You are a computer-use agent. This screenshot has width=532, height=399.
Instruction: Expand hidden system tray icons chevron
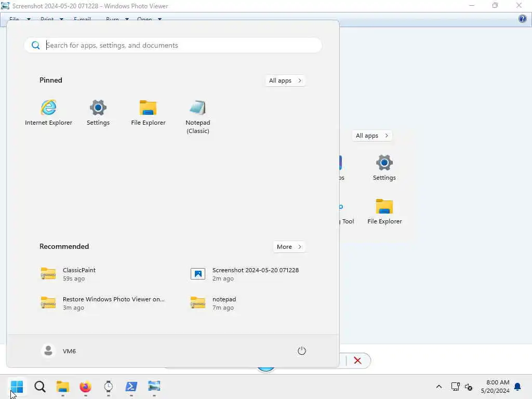point(438,387)
